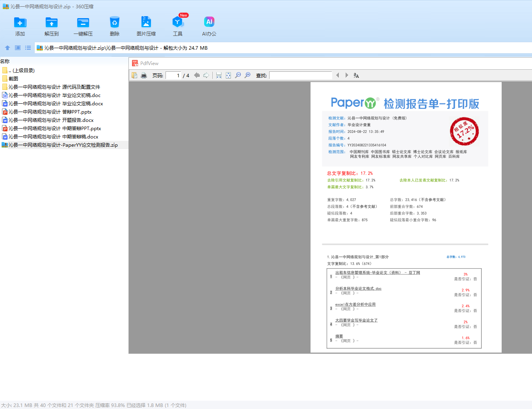Open the 图片压缩 image compression tool
Viewport: 532px width, 409px height.
click(146, 26)
